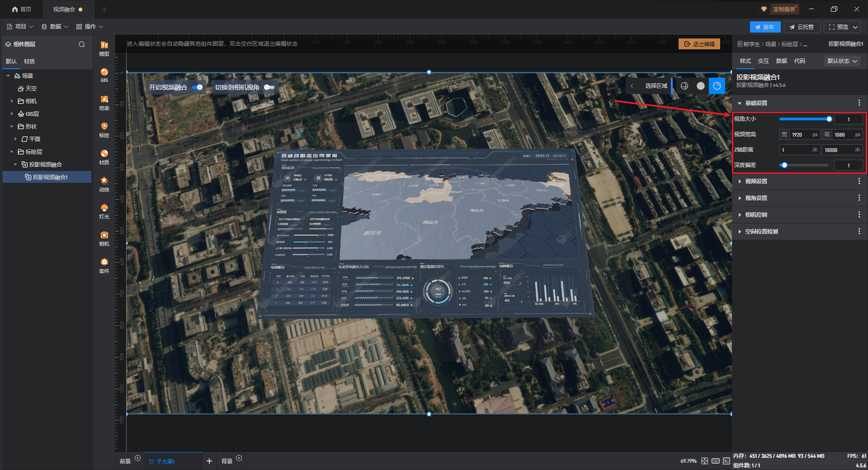This screenshot has height=470, width=868.
Task: Switch to the 样式 tab
Action: pyautogui.click(x=745, y=61)
